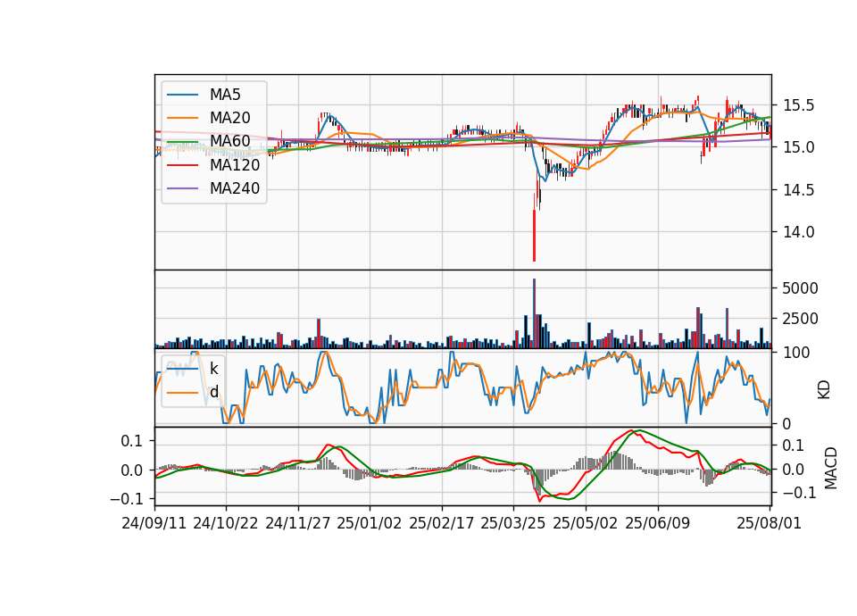The height and width of the screenshot is (616, 857).
Task: Click the 15.5 price axis label
Action: (798, 105)
